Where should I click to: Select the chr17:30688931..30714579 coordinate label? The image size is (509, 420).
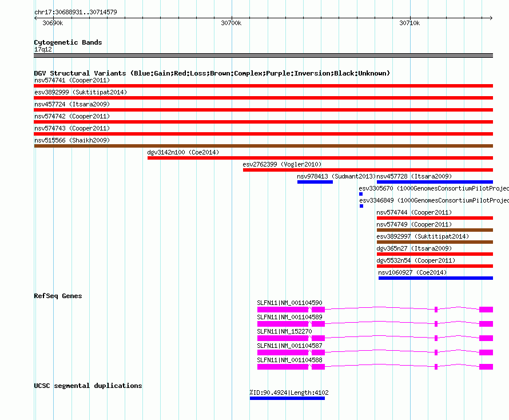coord(75,12)
